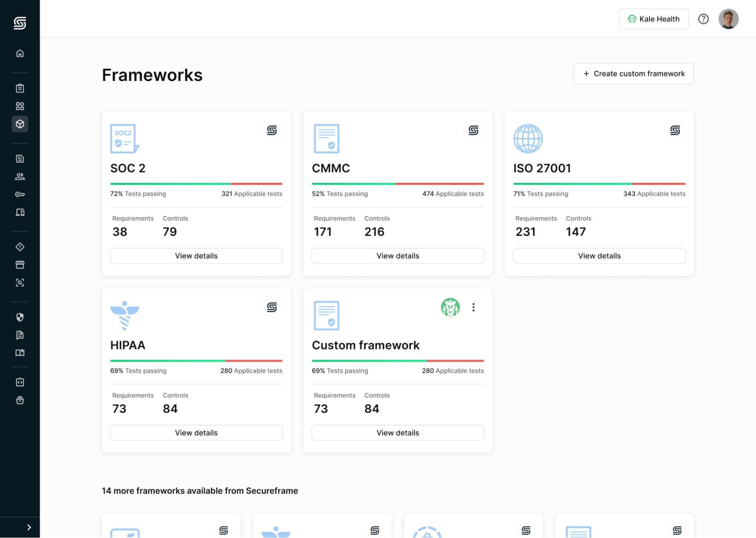Select the storefront vendors icon in the sidebar
Image resolution: width=756 pixels, height=538 pixels.
coord(20,264)
